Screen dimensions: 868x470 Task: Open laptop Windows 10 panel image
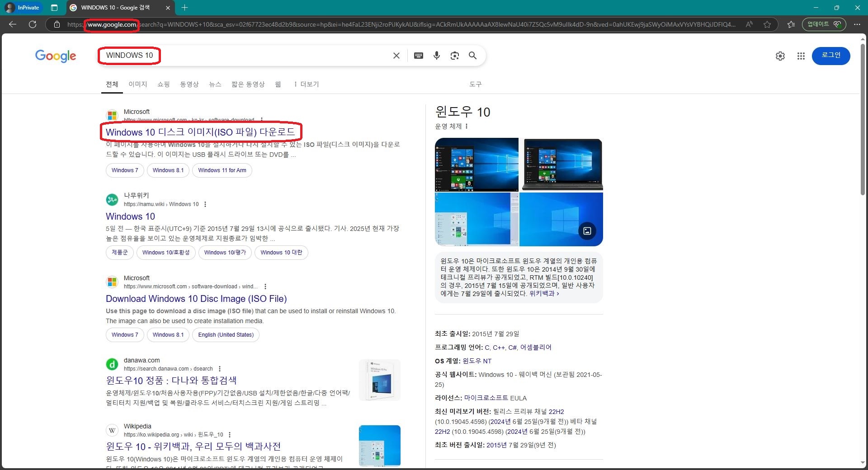(562, 164)
